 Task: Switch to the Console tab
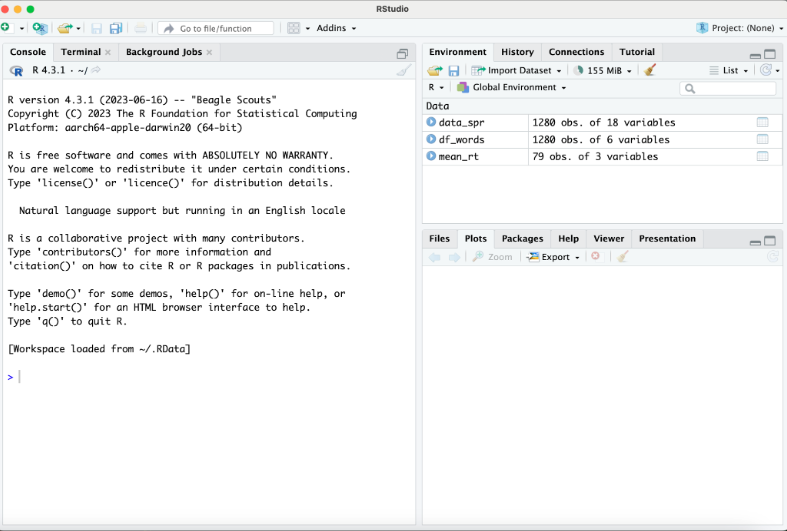[28, 52]
